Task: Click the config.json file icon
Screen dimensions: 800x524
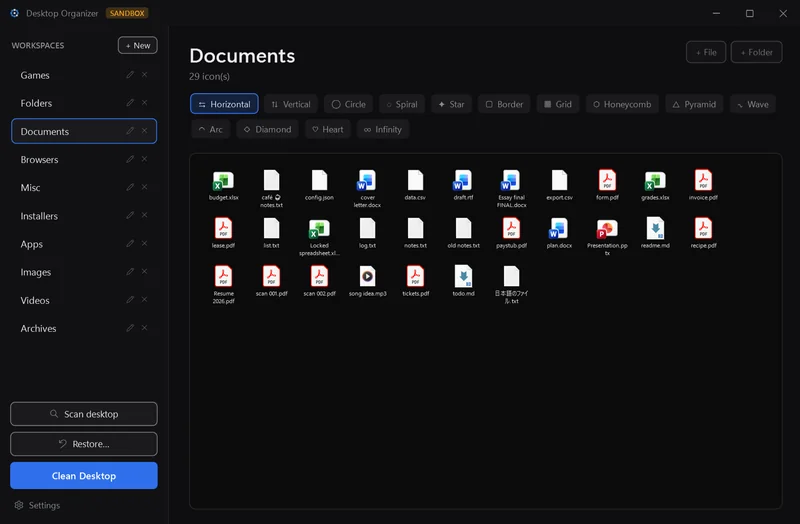Action: (319, 181)
